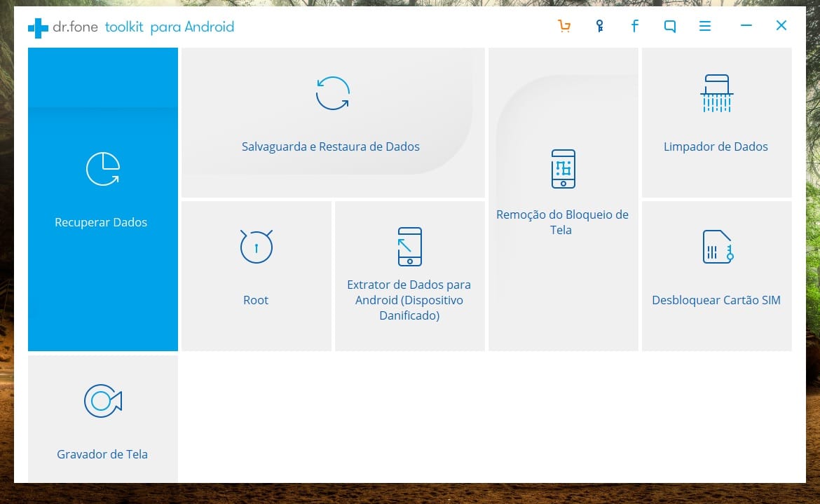Click the Recuperar Dados pie-chart icon
This screenshot has width=820, height=504.
103,169
